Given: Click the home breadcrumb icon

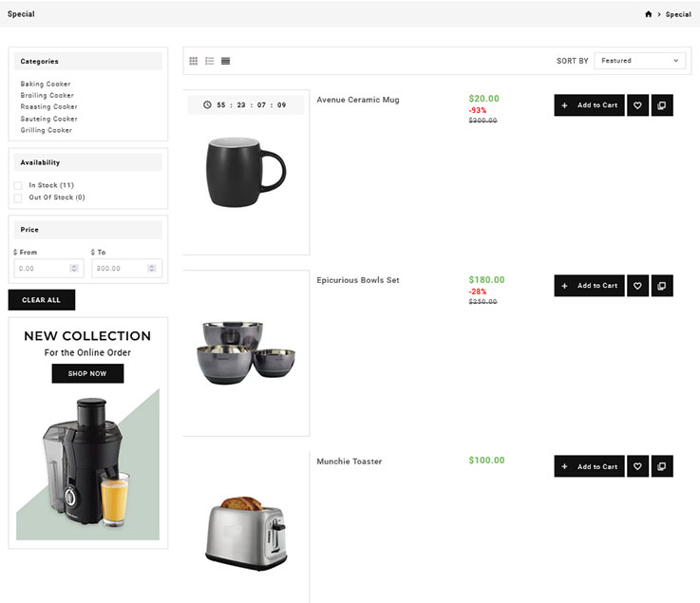Looking at the screenshot, I should click(649, 14).
